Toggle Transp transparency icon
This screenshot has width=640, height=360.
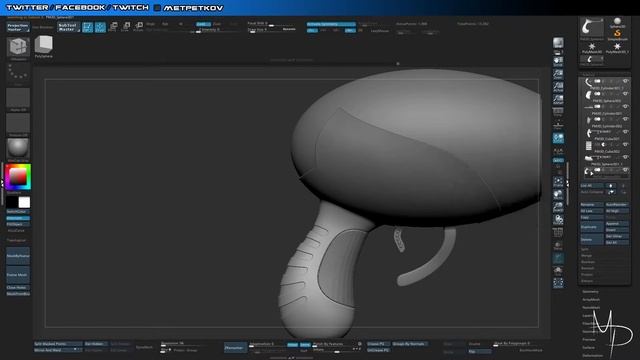point(558,246)
